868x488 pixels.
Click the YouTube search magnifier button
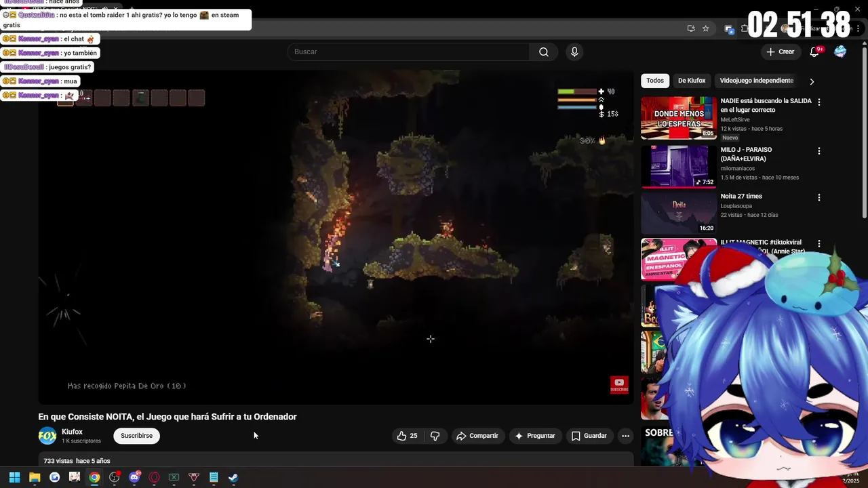(544, 52)
